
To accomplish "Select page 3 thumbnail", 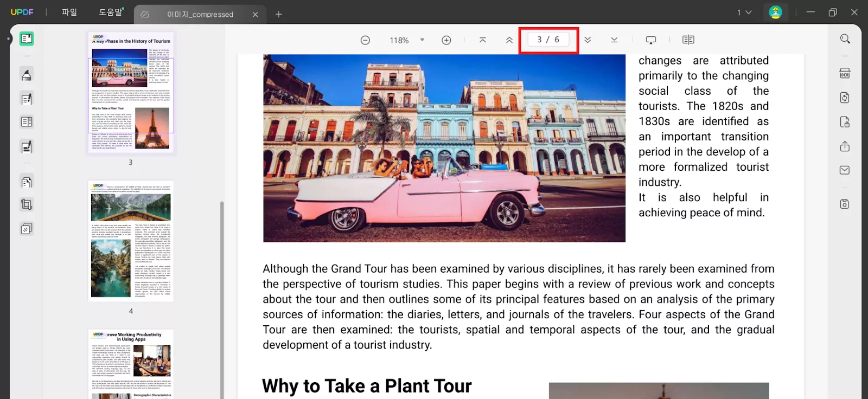I will [131, 93].
